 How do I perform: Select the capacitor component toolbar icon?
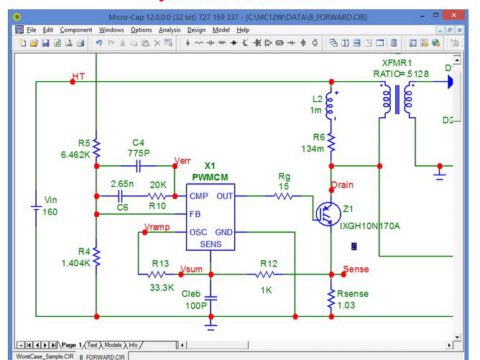click(211, 43)
